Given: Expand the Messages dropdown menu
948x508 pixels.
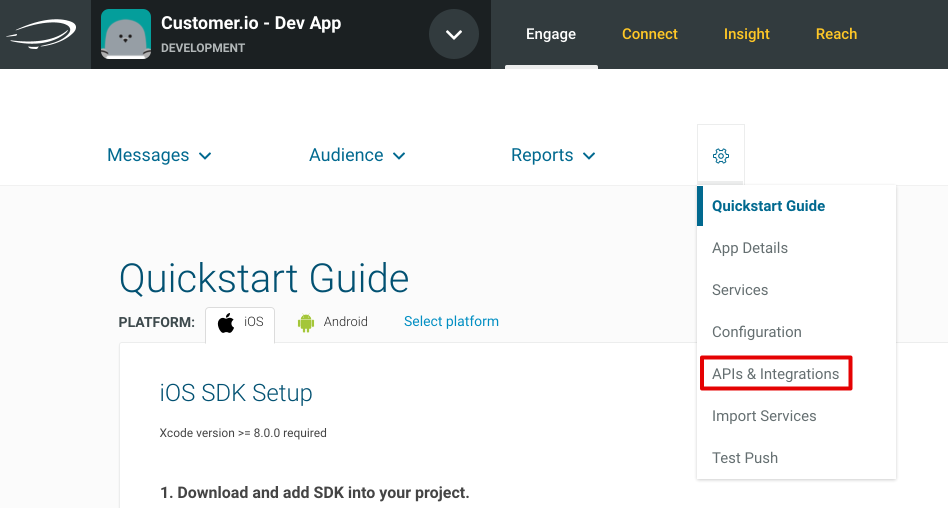Looking at the screenshot, I should [x=159, y=155].
